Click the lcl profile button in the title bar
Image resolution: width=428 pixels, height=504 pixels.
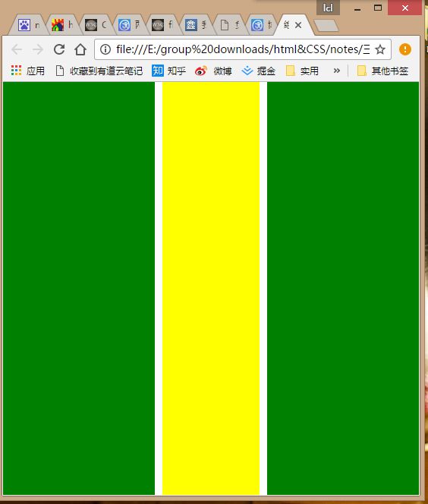(x=328, y=8)
